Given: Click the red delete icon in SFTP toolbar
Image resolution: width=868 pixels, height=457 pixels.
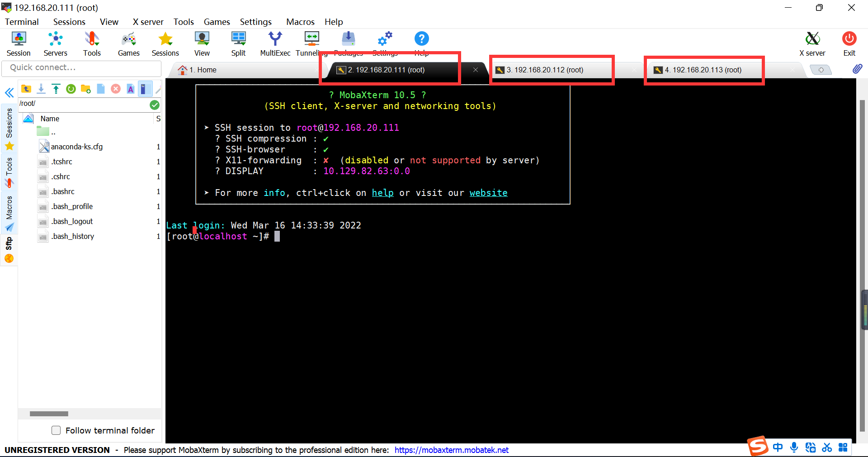Looking at the screenshot, I should [x=116, y=89].
